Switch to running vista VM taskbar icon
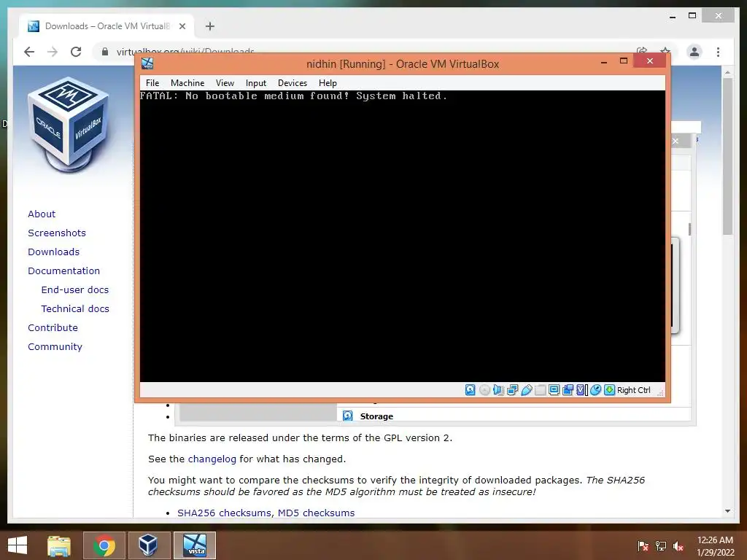 (195, 545)
